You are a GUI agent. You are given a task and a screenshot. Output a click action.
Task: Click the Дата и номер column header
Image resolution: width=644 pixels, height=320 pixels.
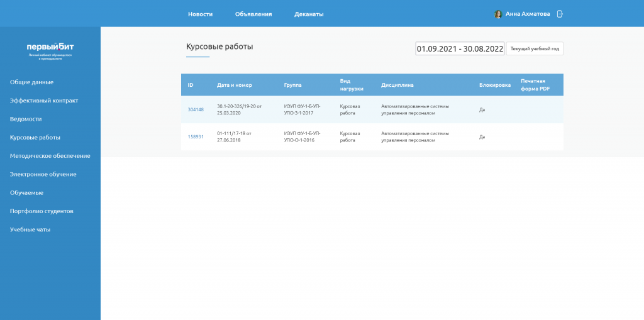click(235, 85)
